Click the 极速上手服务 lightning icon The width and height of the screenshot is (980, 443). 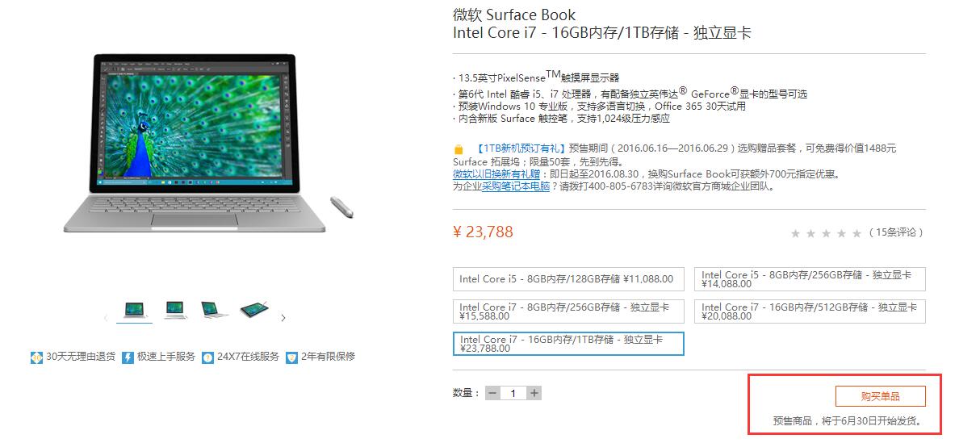coord(128,357)
